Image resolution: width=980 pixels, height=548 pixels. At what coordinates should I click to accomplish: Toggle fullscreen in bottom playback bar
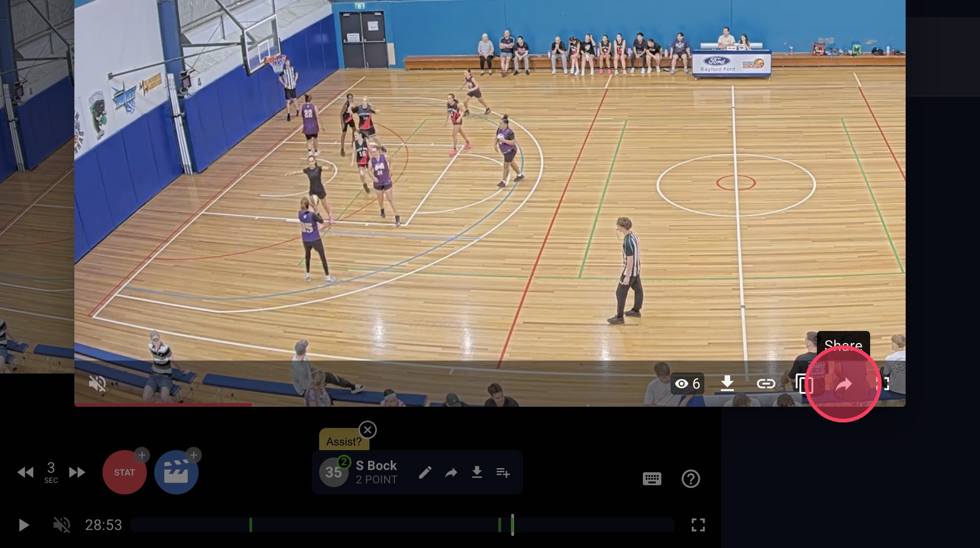698,525
